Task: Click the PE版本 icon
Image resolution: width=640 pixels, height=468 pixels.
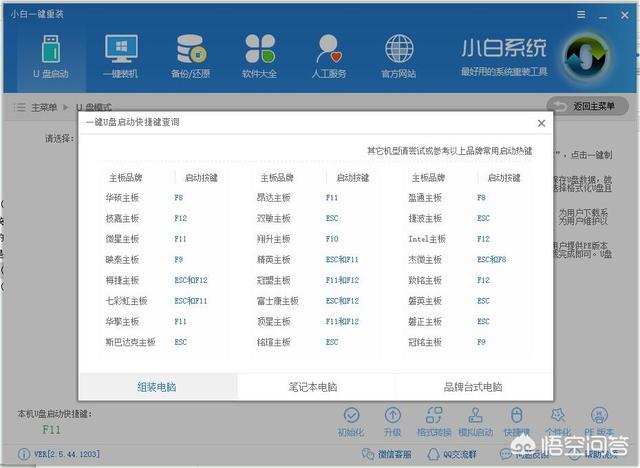Action: click(x=599, y=415)
